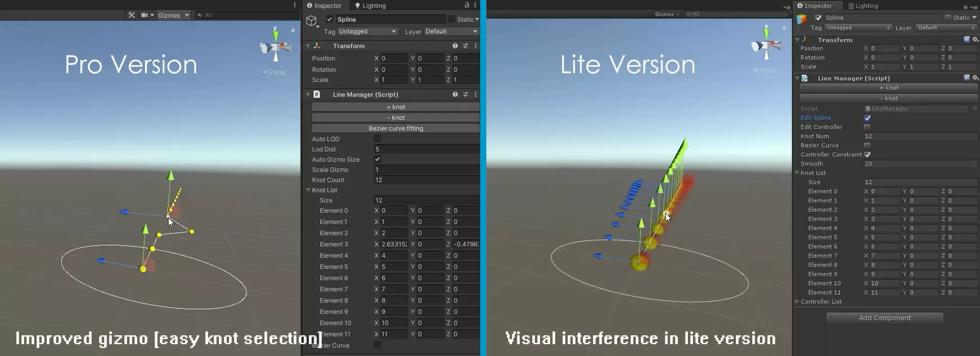This screenshot has height=356, width=980.
Task: Open Transform kebab menu in Pro Inspector
Action: pos(475,46)
